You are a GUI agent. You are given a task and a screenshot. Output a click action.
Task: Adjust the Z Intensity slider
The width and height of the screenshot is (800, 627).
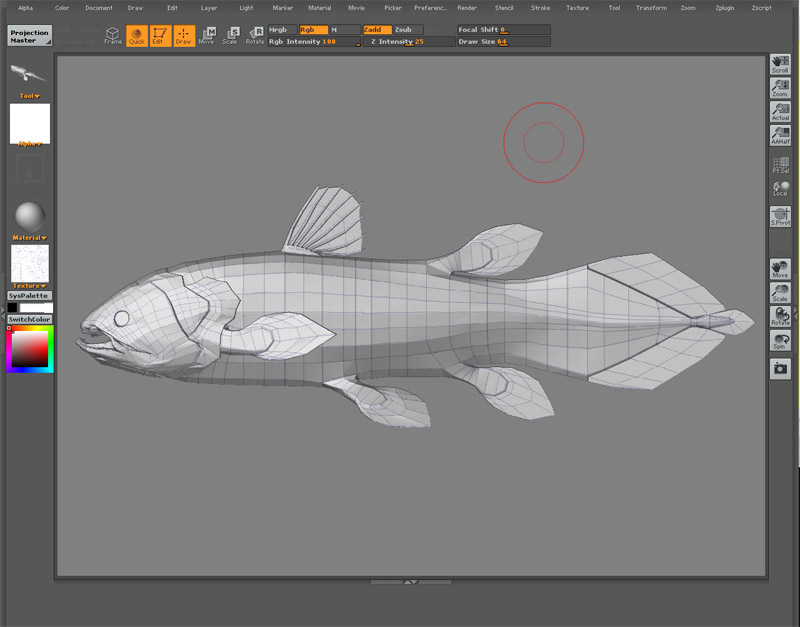click(x=407, y=42)
